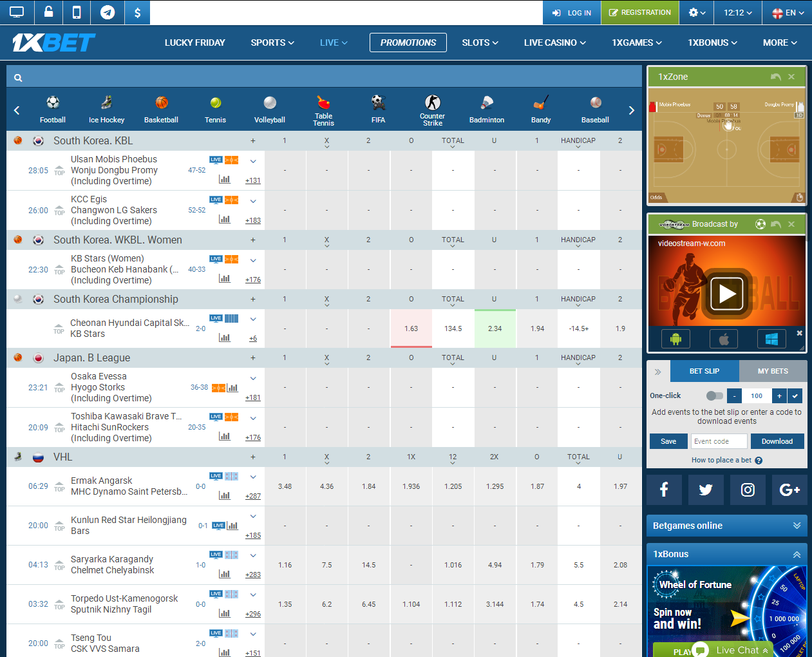Focus the Event code input field
812x657 pixels.
pos(719,441)
